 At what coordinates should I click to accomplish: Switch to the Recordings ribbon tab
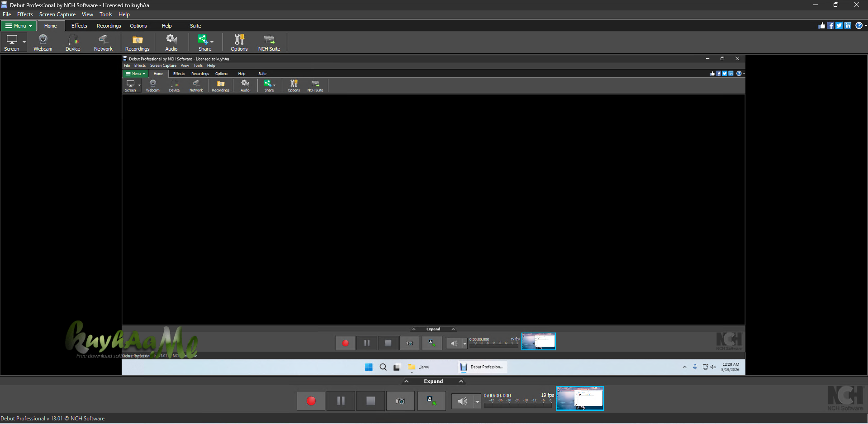tap(109, 26)
